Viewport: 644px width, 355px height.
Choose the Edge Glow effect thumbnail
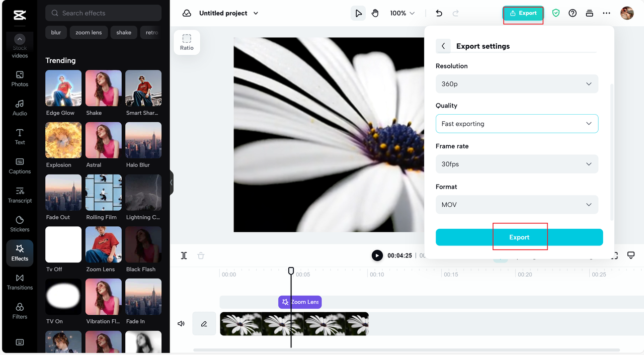(x=63, y=88)
